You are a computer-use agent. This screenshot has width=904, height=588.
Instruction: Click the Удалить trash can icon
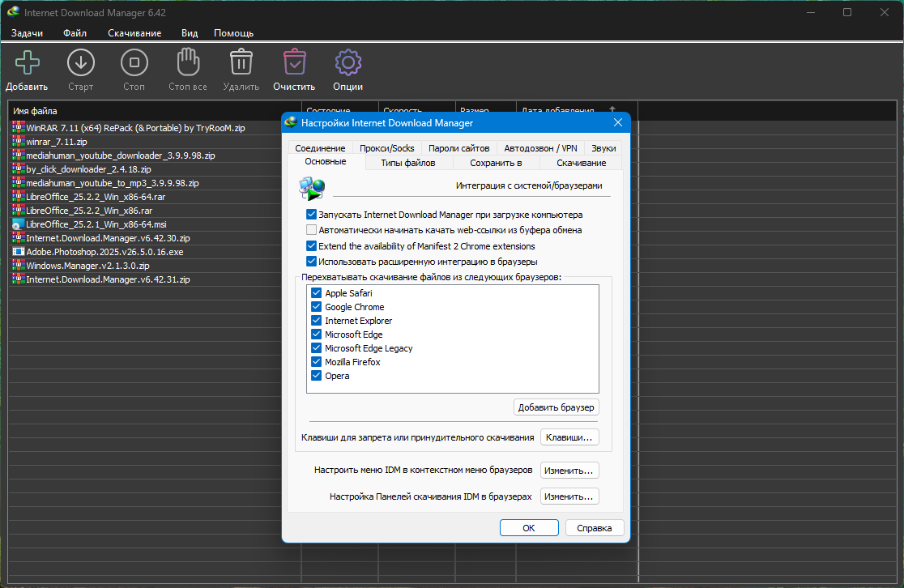coord(241,62)
